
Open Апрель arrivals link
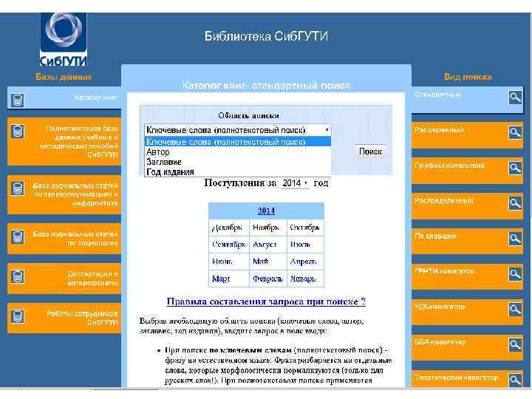tap(304, 262)
